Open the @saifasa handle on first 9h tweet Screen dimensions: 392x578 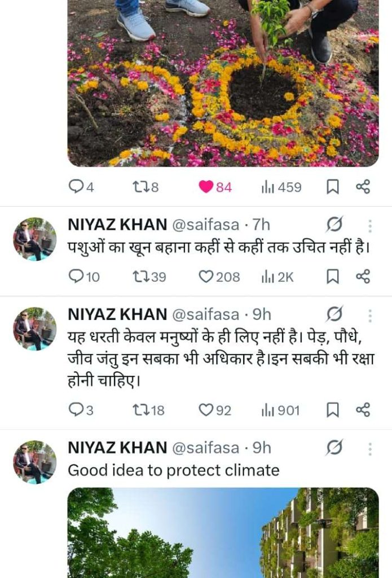click(x=205, y=314)
